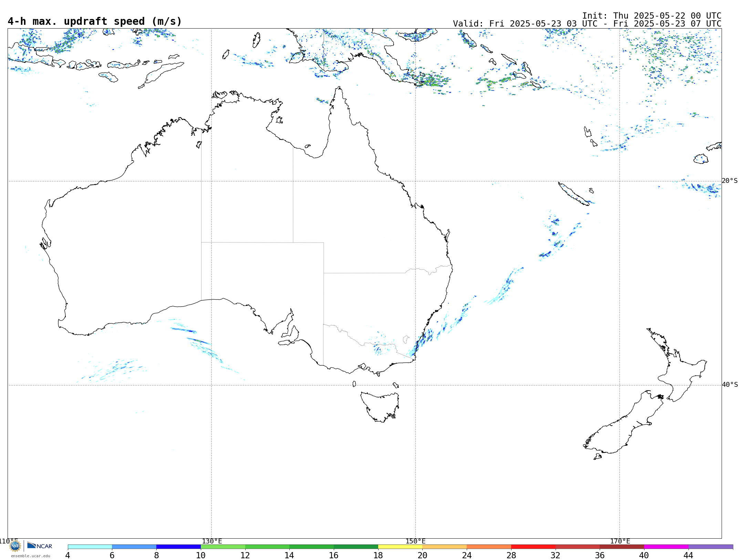The image size is (744, 560).
Task: Select the light cyan 4–6 m/s swatch
Action: tap(90, 547)
